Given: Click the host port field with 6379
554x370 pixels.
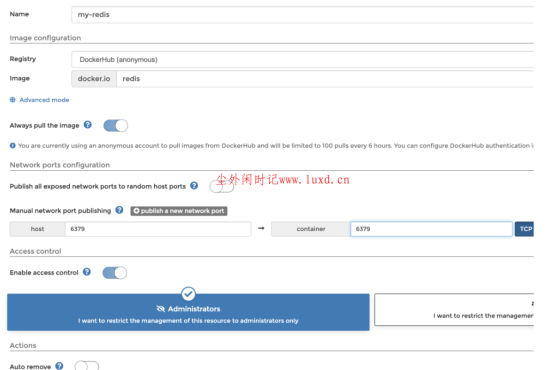Looking at the screenshot, I should pyautogui.click(x=158, y=229).
